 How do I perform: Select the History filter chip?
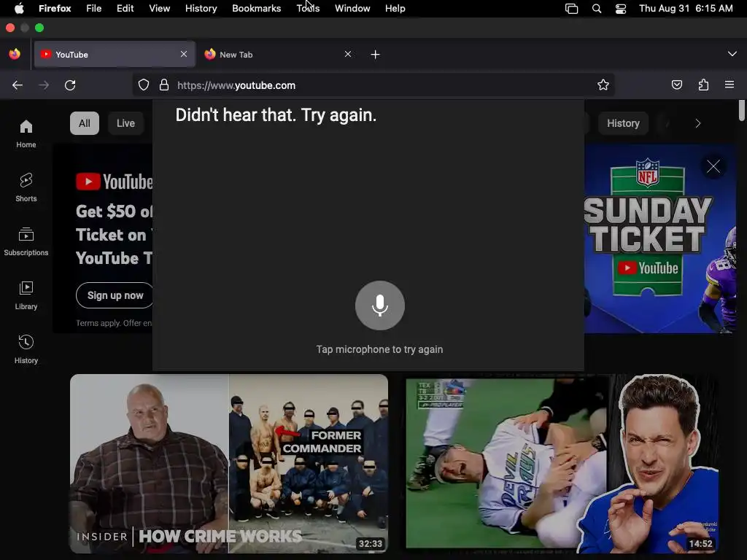coord(623,123)
